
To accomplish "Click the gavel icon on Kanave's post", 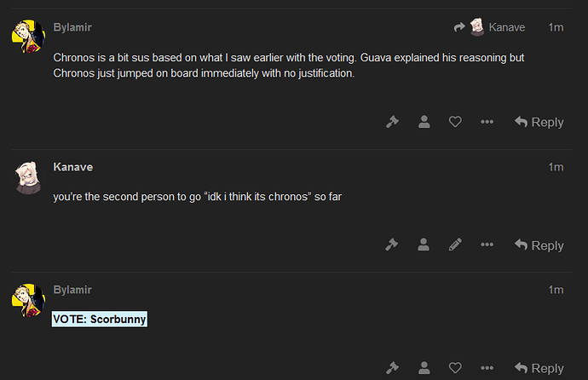I will tap(391, 245).
